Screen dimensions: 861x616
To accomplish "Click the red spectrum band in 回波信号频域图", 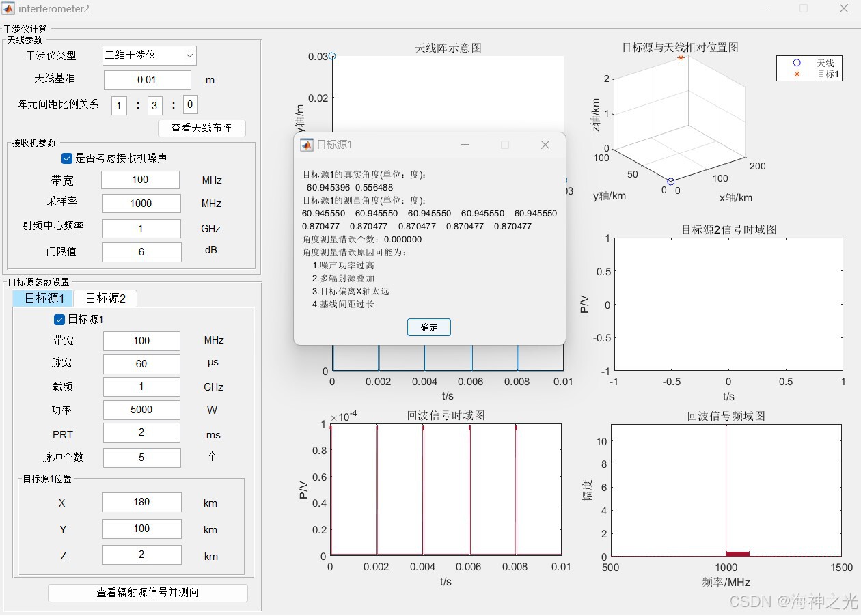I will coord(738,553).
